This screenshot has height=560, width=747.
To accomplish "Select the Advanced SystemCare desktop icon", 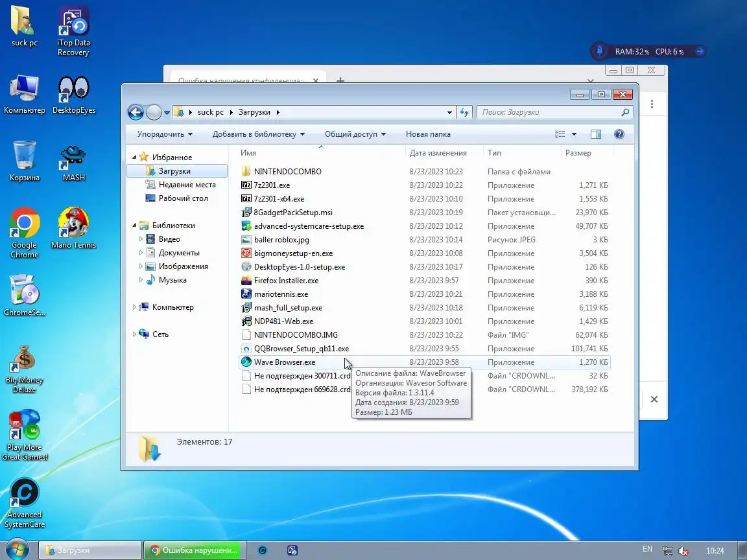I will (x=24, y=504).
